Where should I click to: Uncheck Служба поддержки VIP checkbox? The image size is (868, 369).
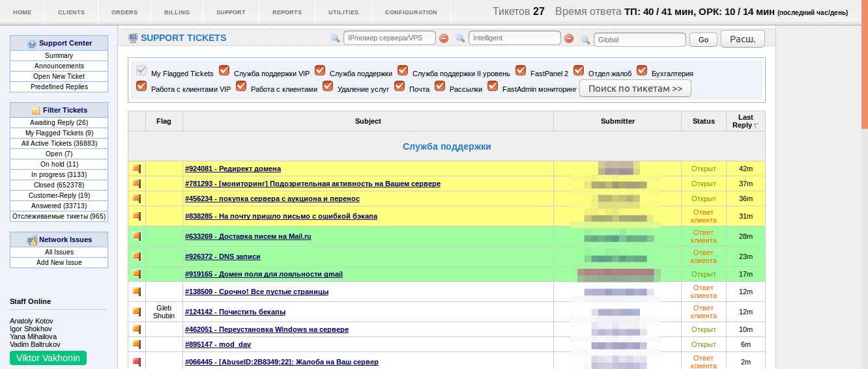[x=224, y=70]
